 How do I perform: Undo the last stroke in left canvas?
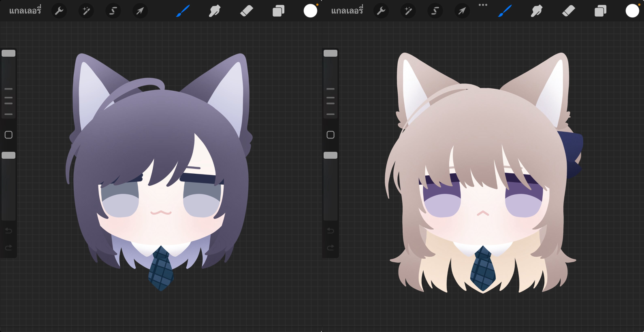pyautogui.click(x=9, y=231)
